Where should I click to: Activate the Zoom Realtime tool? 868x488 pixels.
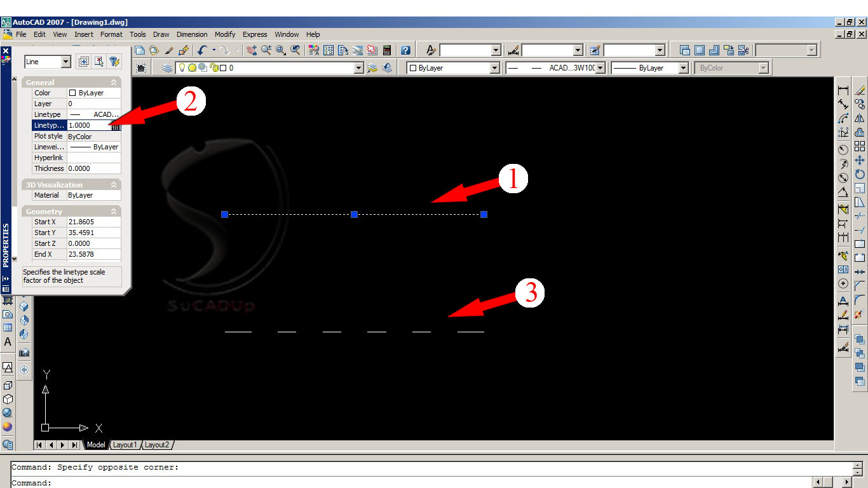pyautogui.click(x=266, y=50)
